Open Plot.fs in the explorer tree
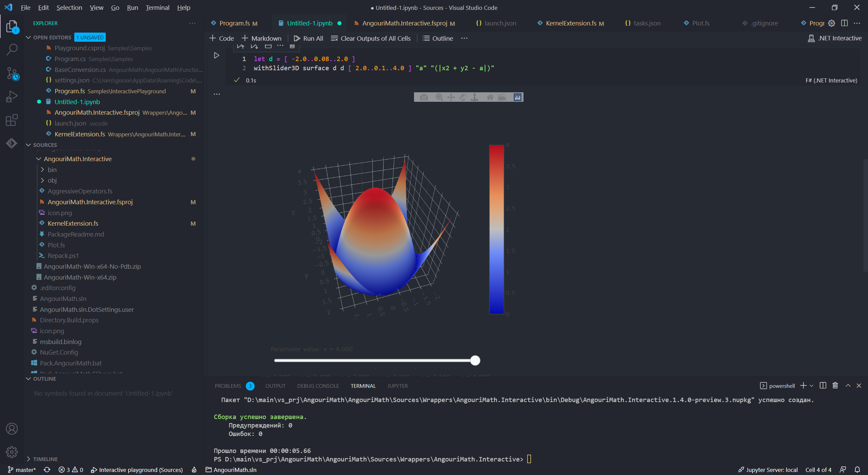Image resolution: width=868 pixels, height=475 pixels. tap(56, 245)
